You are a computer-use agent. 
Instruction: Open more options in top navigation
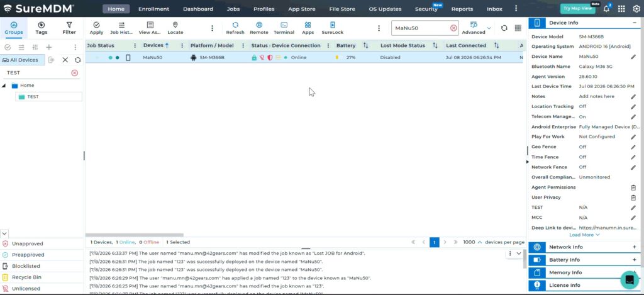point(516,9)
